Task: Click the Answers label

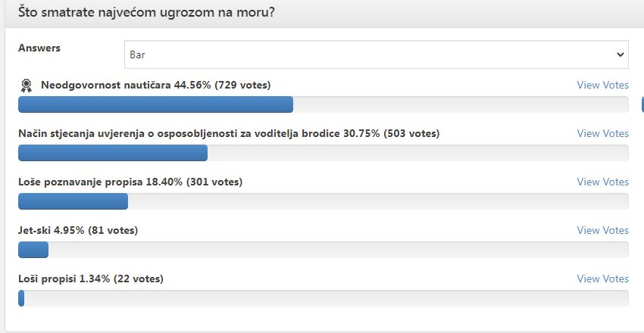Action: coord(39,48)
